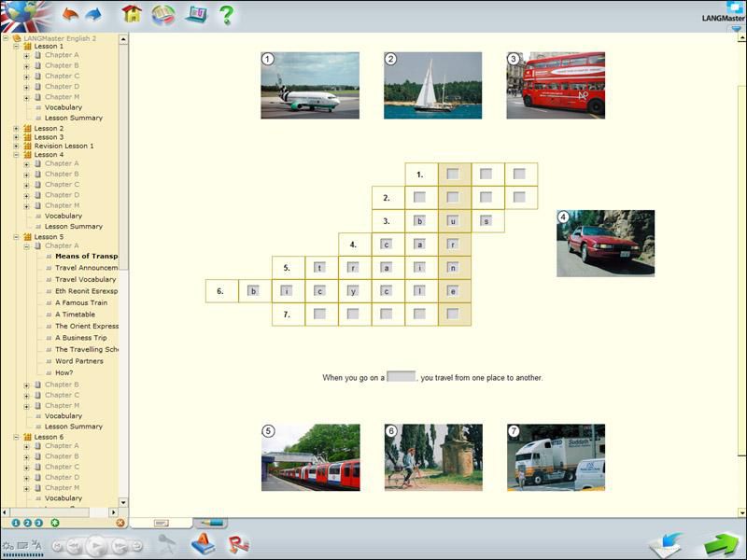Viewport: 747px width, 560px height.
Task: Open 'Travel Vocabulary' in the lesson tree
Action: pyautogui.click(x=85, y=279)
